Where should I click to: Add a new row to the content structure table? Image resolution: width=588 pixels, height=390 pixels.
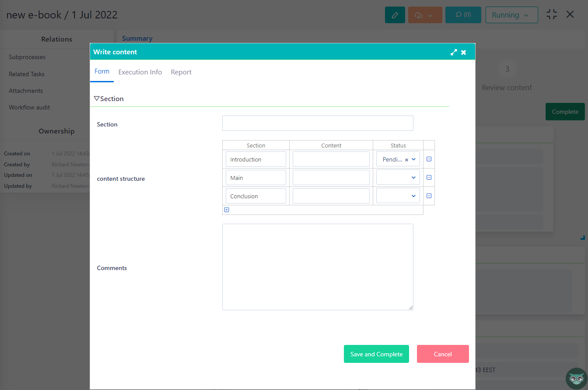227,210
